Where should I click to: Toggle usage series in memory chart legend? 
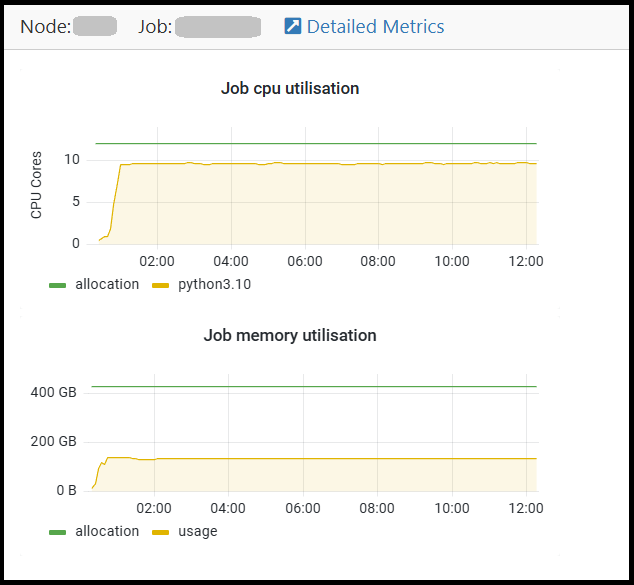point(197,531)
